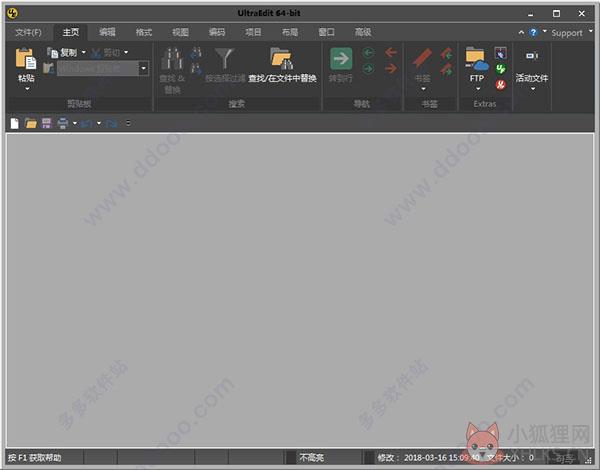
Task: Expand the FTP dropdown arrow
Action: point(478,89)
